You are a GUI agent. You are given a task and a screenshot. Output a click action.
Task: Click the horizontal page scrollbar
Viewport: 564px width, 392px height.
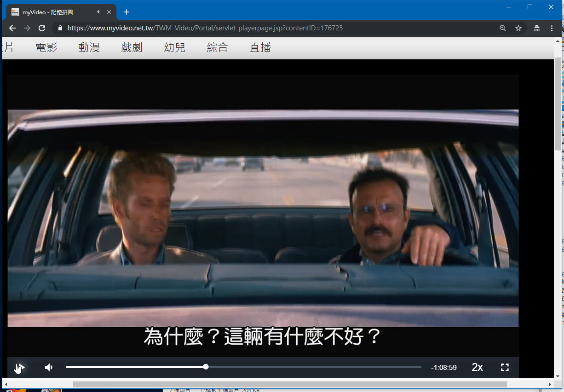tap(290, 384)
